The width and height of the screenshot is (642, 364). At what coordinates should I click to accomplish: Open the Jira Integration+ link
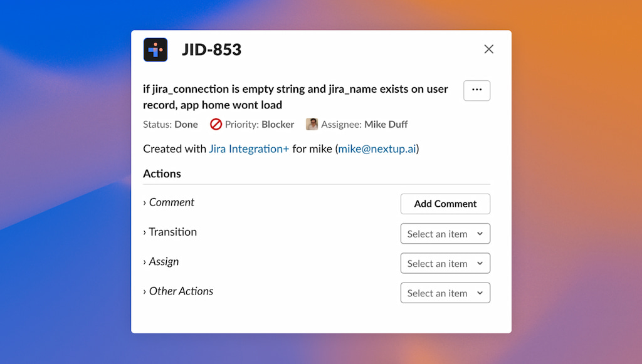click(x=248, y=148)
